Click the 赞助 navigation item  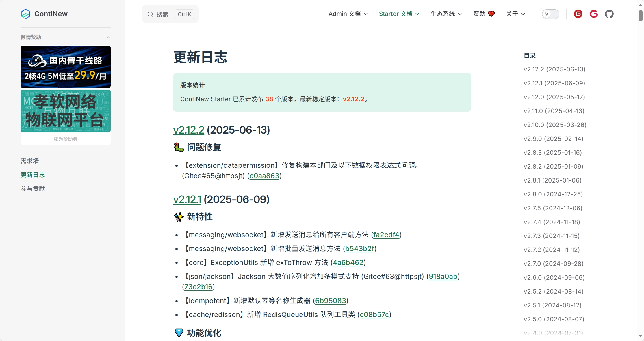[x=484, y=14]
